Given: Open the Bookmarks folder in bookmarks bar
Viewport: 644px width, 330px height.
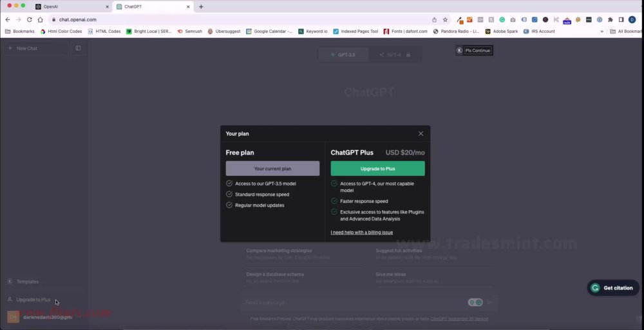Looking at the screenshot, I should (x=20, y=31).
